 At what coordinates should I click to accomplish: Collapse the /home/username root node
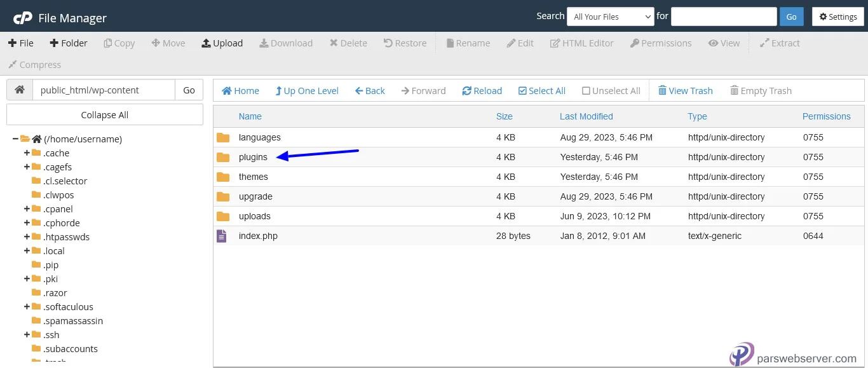pyautogui.click(x=15, y=139)
